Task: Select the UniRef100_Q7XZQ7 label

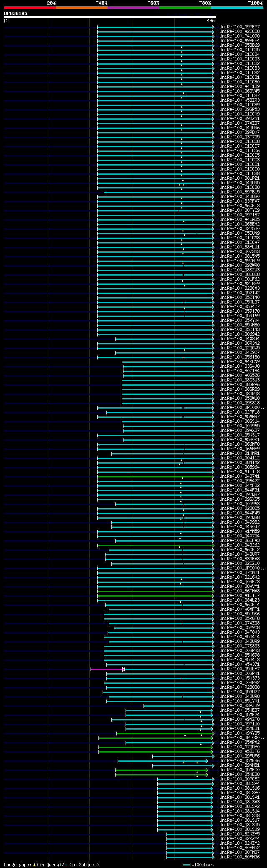Action: 239,123
